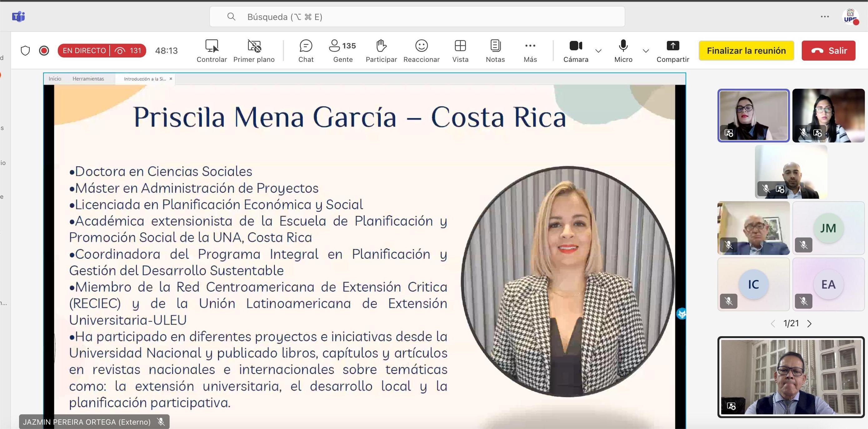Open the UPE profile avatar
This screenshot has width=868, height=429.
(x=850, y=16)
